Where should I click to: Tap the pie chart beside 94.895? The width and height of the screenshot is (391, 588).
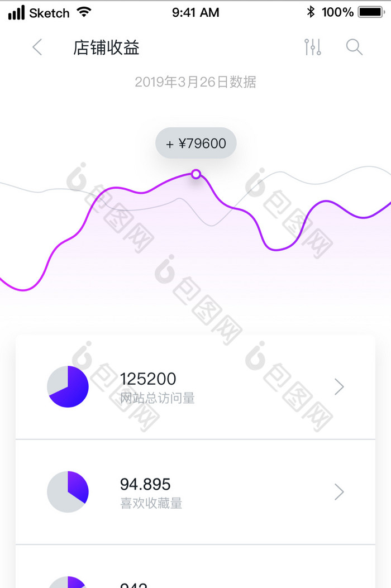coord(68,491)
